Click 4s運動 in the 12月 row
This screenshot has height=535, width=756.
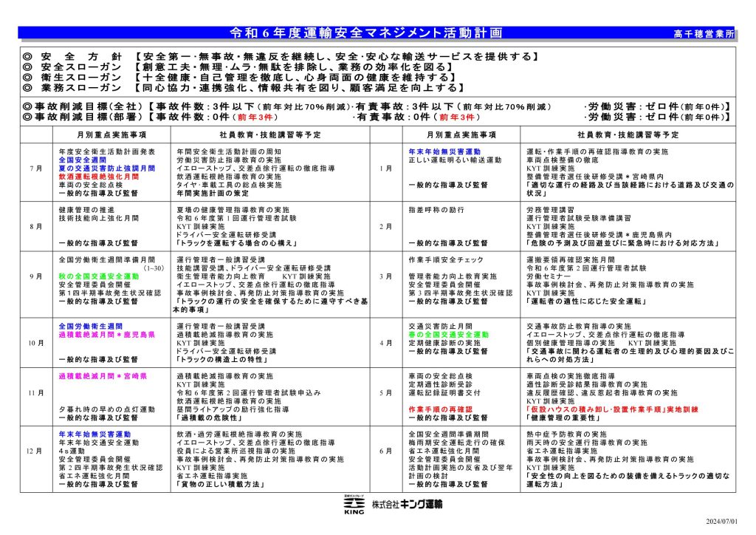(x=72, y=451)
